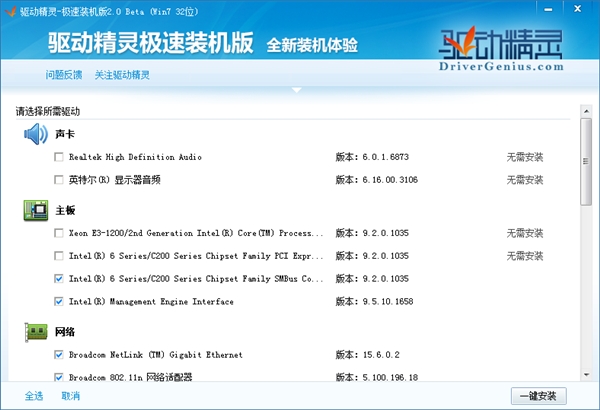
Task: Click version 5.100.196.18 text
Action: [390, 377]
